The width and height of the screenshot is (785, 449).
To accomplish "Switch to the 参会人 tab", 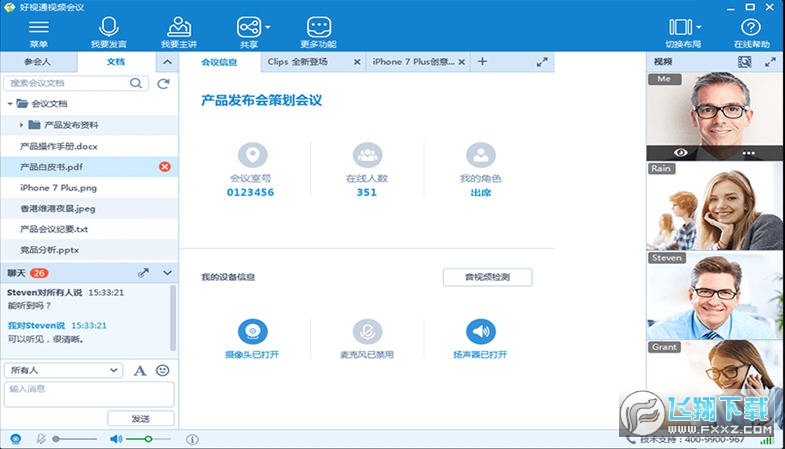I will (38, 62).
